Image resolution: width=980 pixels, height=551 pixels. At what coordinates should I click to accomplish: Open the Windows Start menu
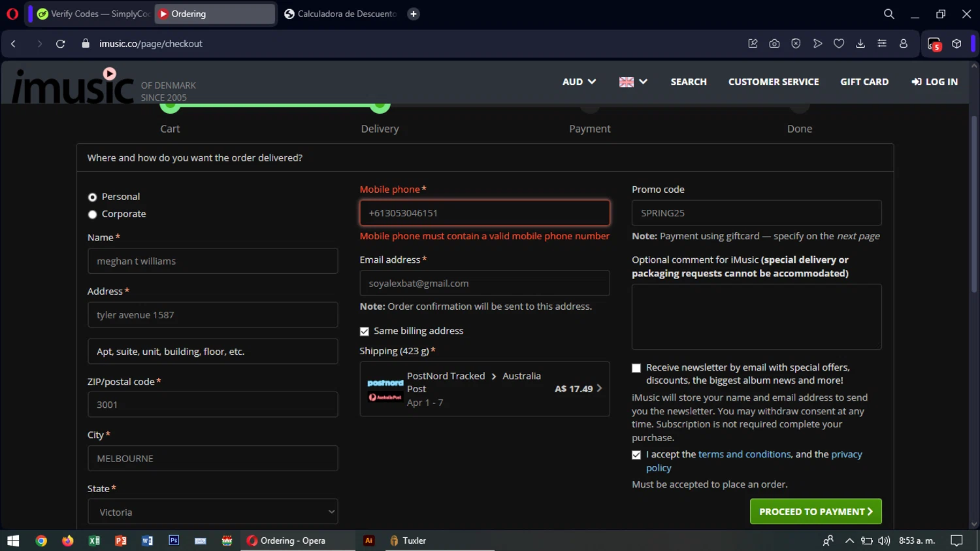13,541
